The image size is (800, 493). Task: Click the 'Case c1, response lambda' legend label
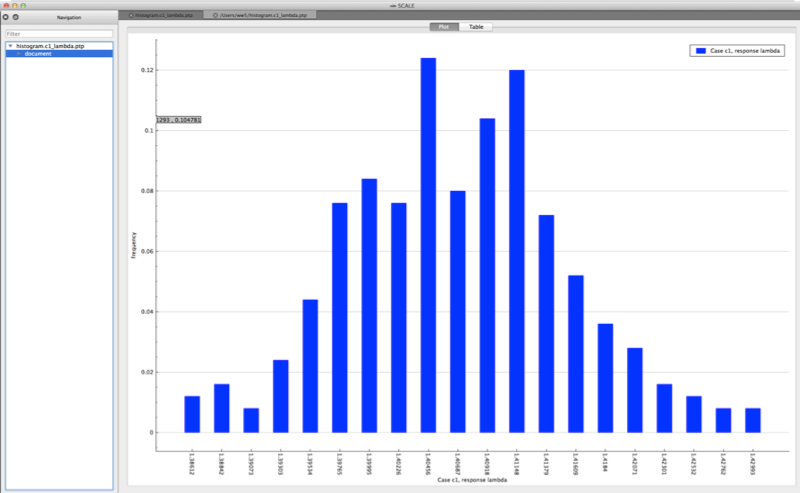pyautogui.click(x=747, y=49)
